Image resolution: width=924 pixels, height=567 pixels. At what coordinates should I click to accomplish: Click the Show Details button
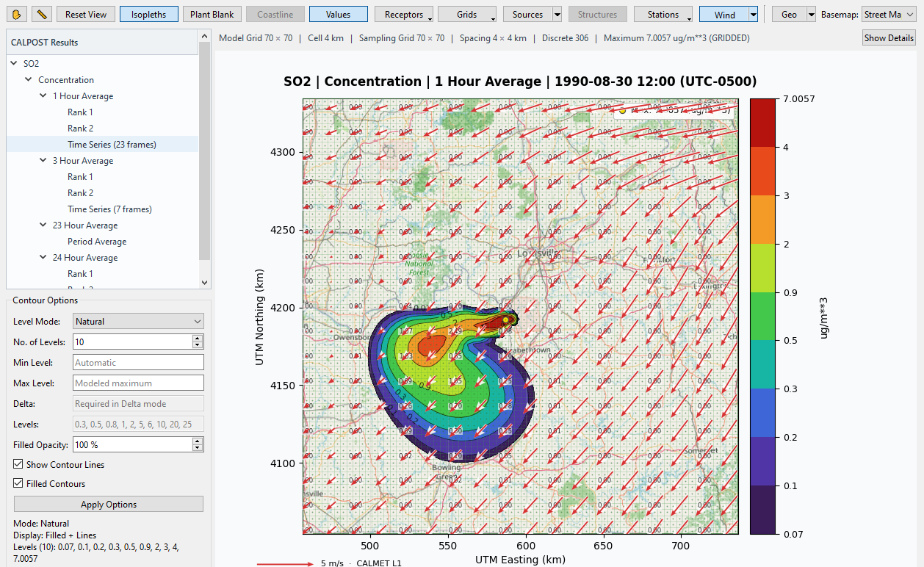coord(889,38)
